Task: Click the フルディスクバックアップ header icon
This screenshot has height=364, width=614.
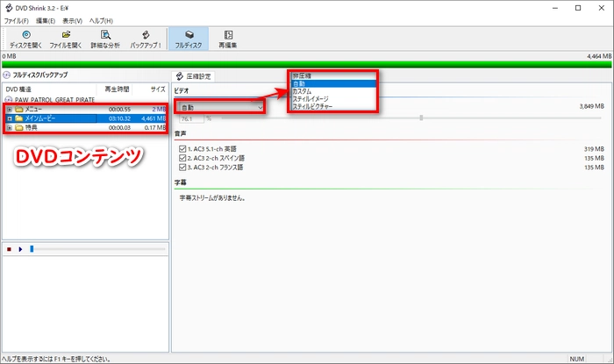Action: [6, 75]
